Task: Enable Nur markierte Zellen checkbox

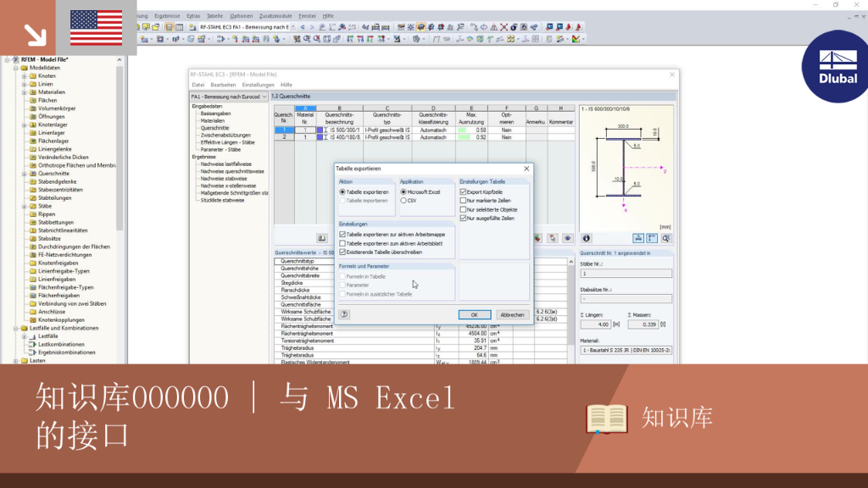Action: click(464, 201)
